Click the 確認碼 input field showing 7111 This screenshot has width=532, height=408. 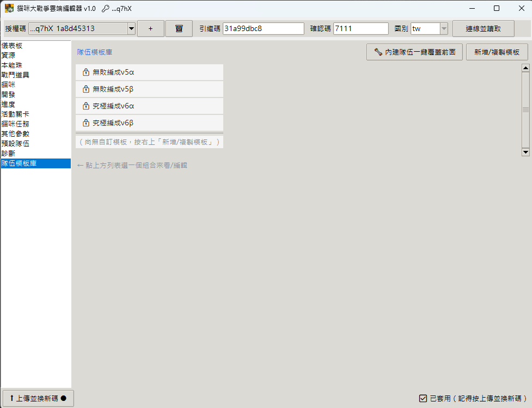360,28
